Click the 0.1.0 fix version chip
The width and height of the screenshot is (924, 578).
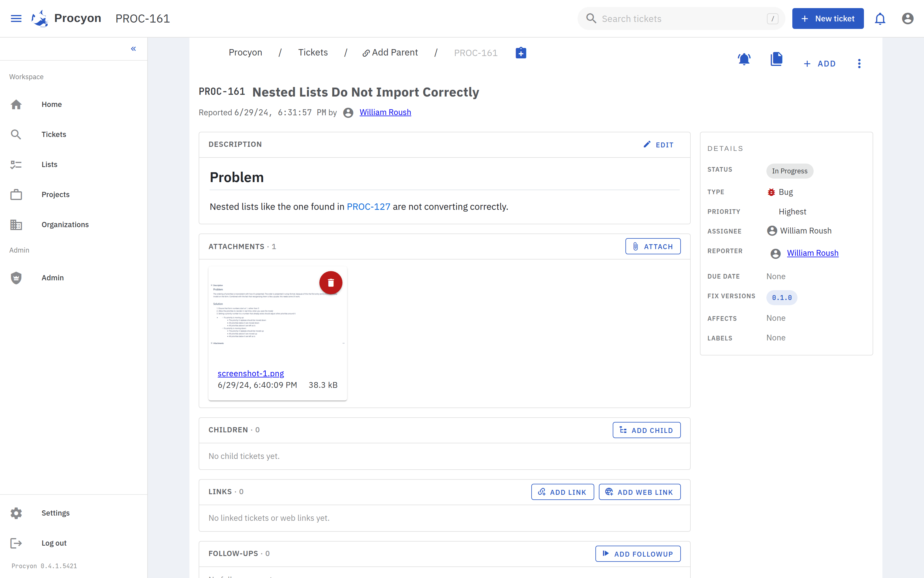tap(782, 297)
